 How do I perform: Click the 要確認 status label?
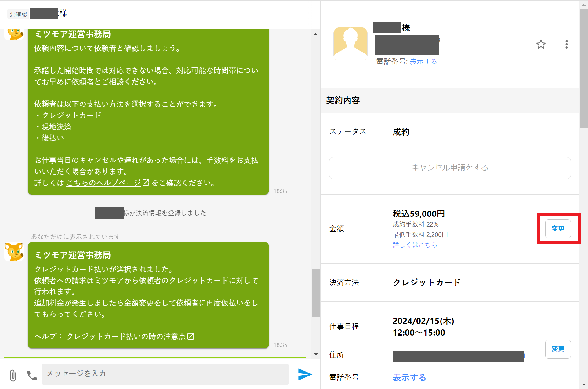point(18,14)
